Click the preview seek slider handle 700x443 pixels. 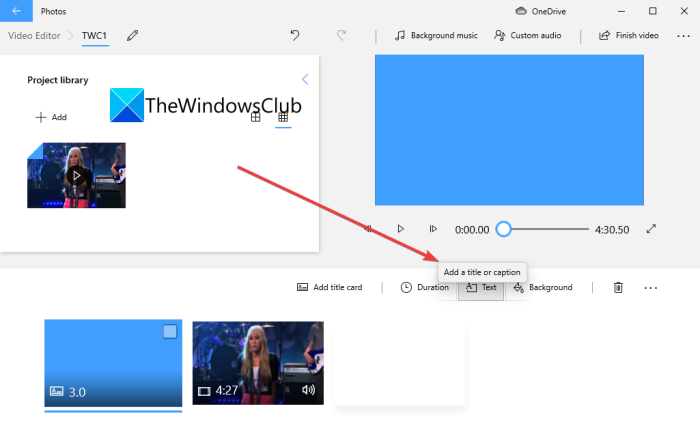pyautogui.click(x=504, y=229)
